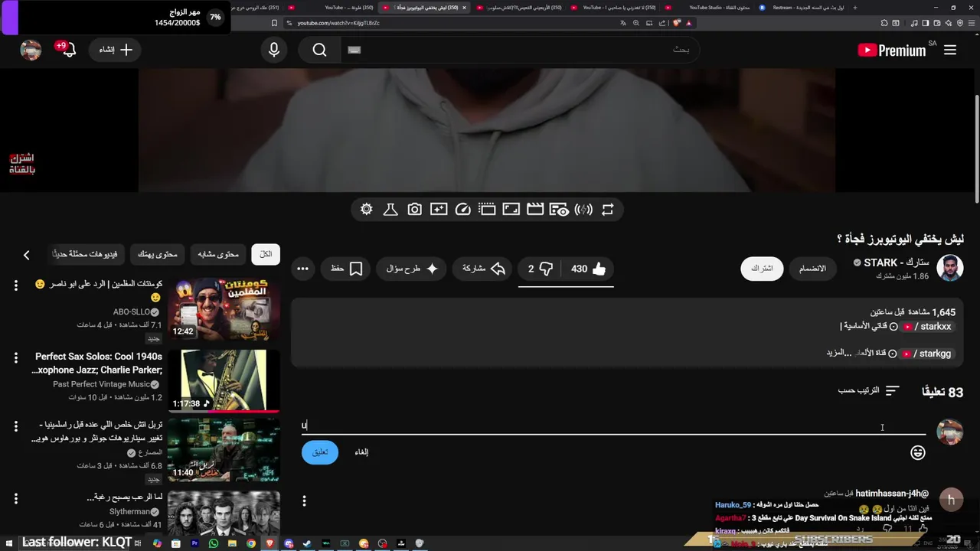Open a new browser tab with plus
Viewport: 980px width, 551px height.
854,8
